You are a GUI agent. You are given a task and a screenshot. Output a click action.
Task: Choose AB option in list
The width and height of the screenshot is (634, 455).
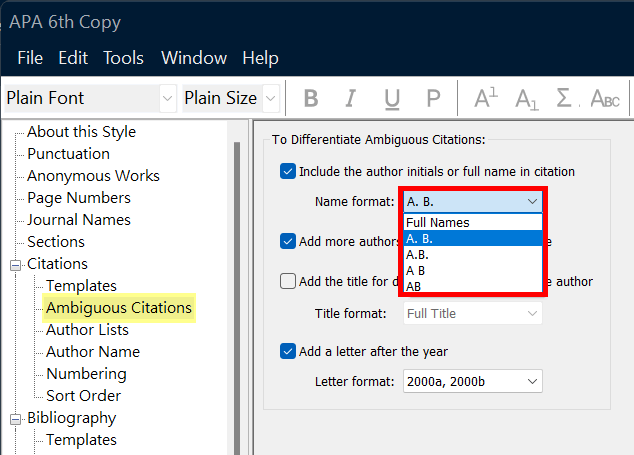pos(473,286)
